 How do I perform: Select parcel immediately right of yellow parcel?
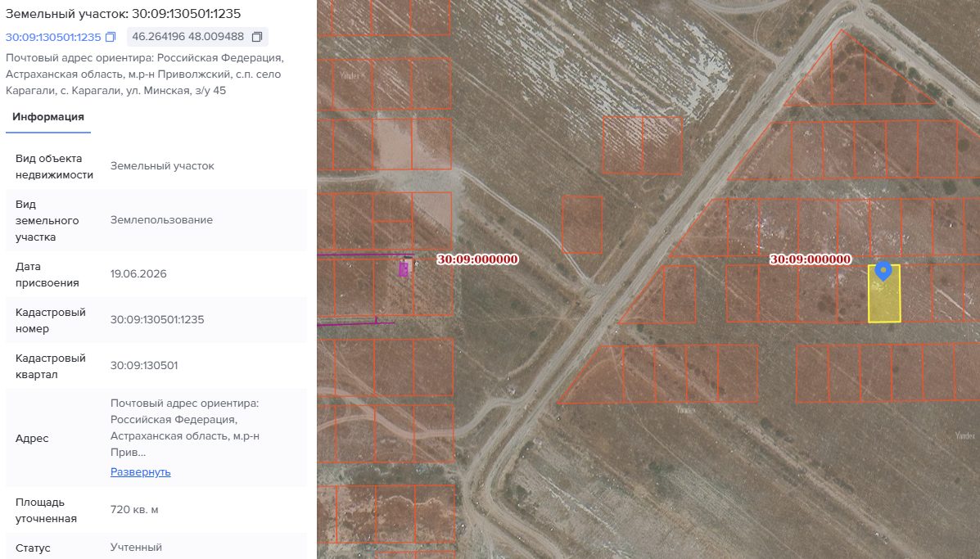pyautogui.click(x=916, y=293)
